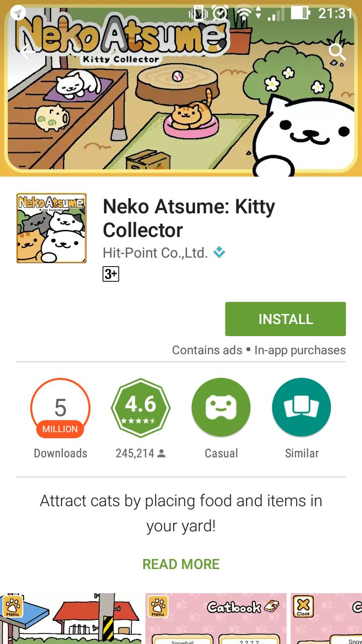Tap the Telegram notification icon in status bar

18,13
